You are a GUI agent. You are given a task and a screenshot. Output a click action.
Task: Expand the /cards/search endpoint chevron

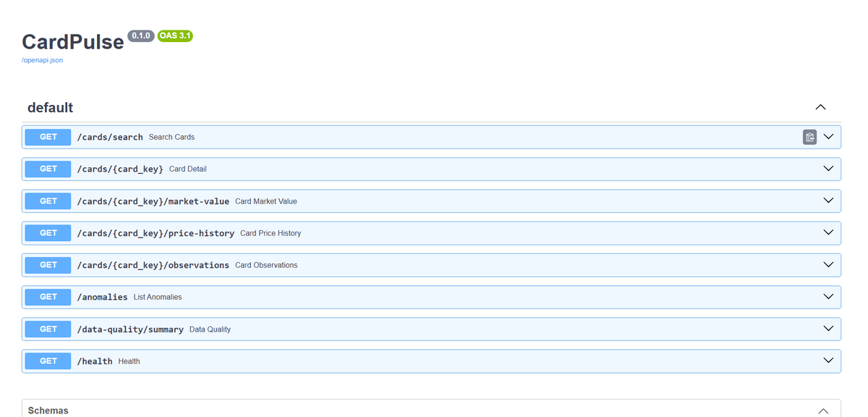pos(828,137)
